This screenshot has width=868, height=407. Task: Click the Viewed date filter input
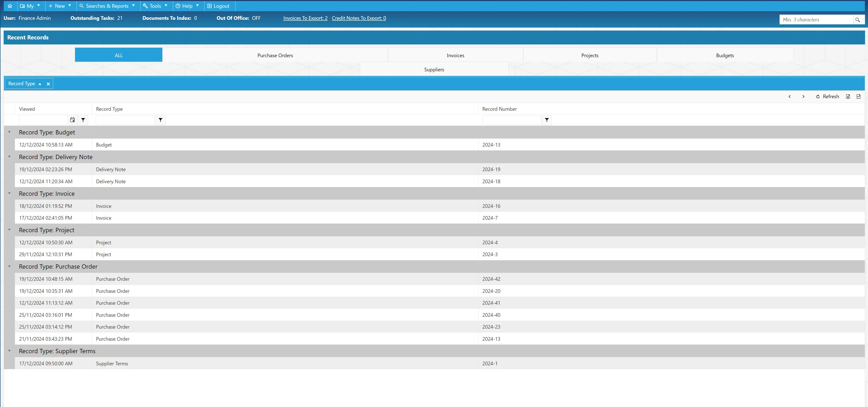(44, 120)
